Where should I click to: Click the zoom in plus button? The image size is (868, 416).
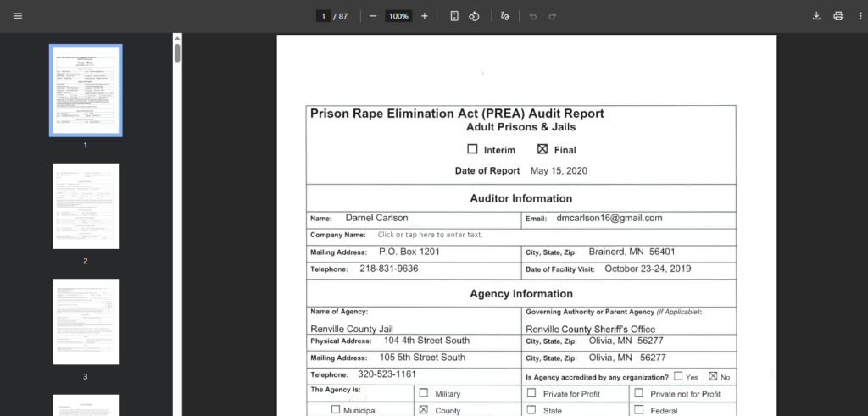tap(425, 16)
